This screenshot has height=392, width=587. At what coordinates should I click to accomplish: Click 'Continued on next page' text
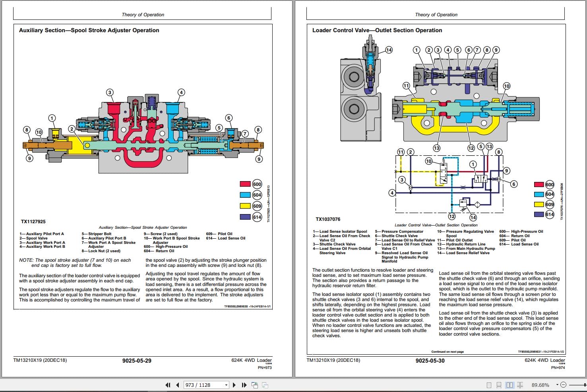click(448, 351)
